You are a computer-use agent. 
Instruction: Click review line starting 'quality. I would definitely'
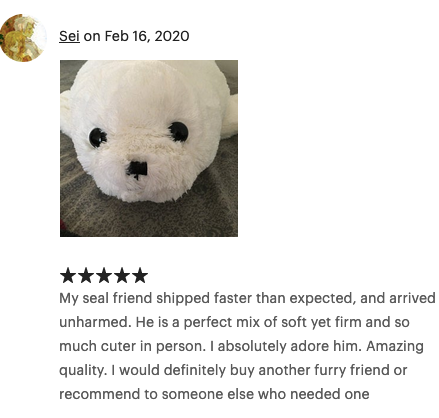233,370
